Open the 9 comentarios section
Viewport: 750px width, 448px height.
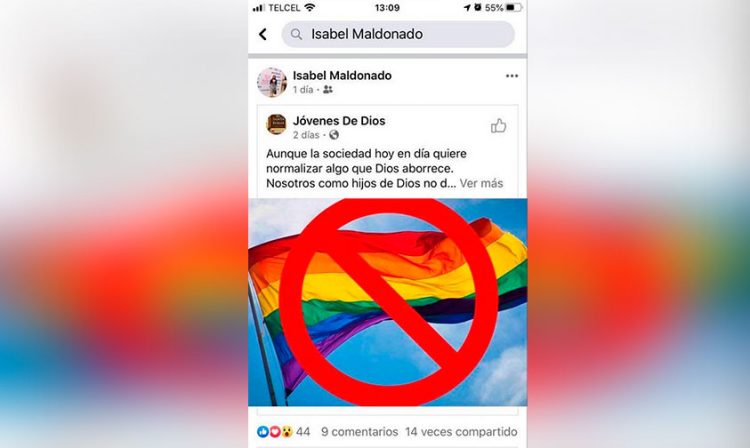pyautogui.click(x=360, y=432)
